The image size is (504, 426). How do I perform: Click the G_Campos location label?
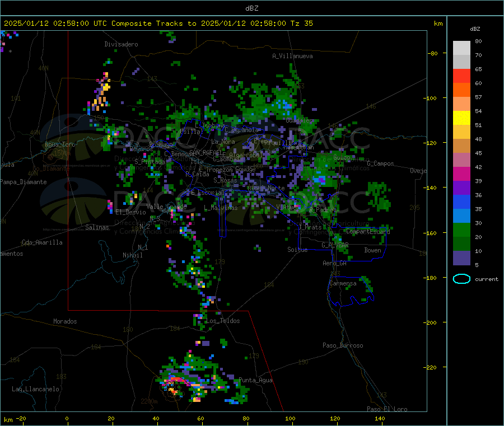[380, 163]
